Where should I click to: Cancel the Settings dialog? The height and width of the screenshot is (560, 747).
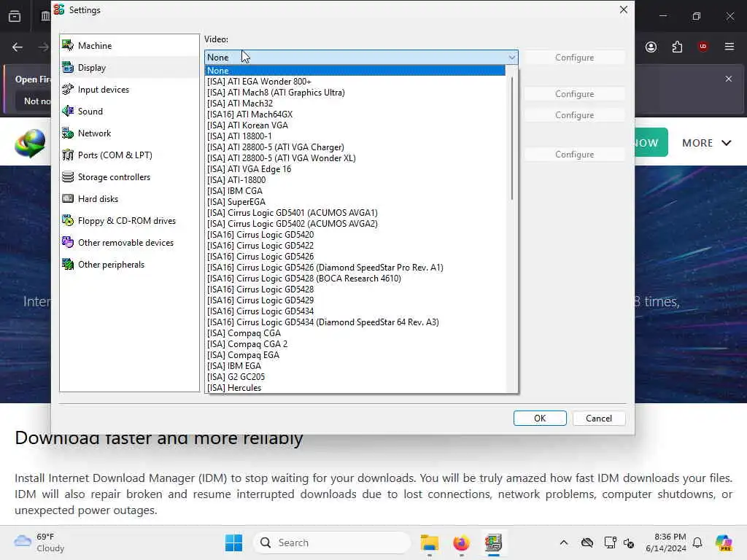click(599, 418)
